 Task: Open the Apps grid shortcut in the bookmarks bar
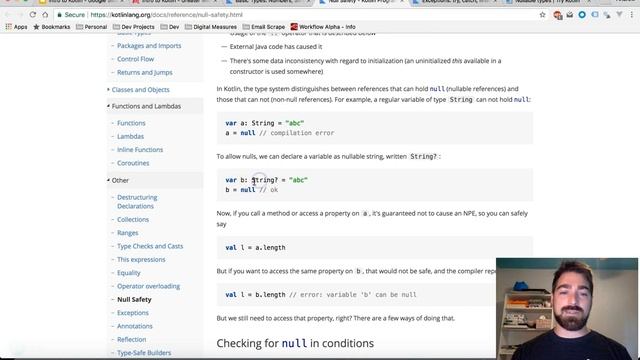click(x=16, y=27)
